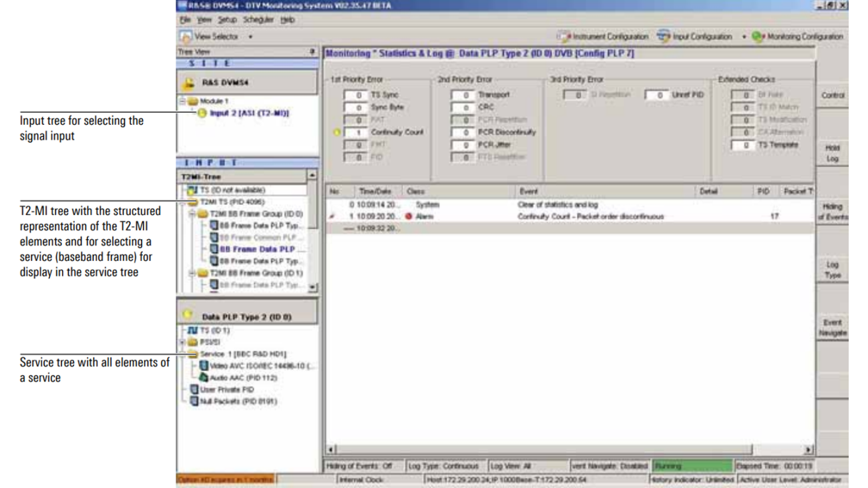Open the View Selector dropdown arrow
Viewport: 868px width, 488px height.
coord(250,37)
